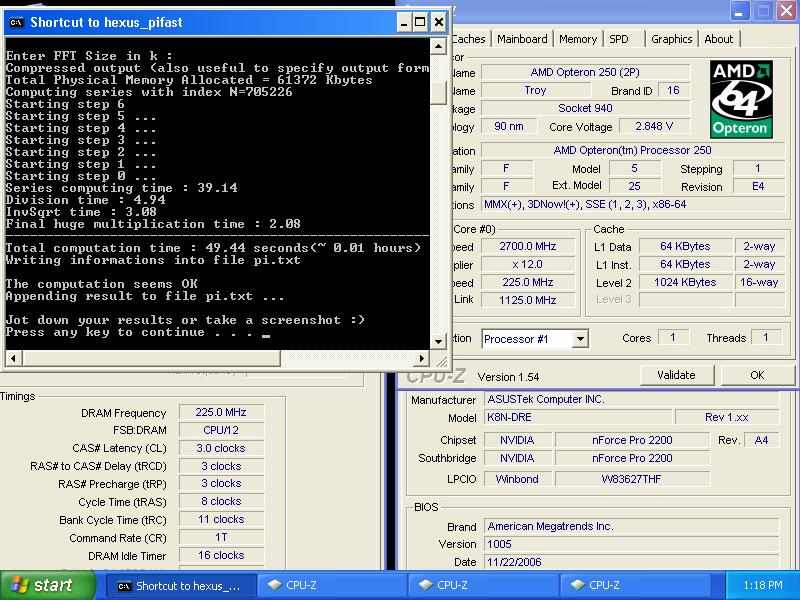Switch to the Memory tab in CPU-Z
The width and height of the screenshot is (800, 600).
(x=578, y=39)
